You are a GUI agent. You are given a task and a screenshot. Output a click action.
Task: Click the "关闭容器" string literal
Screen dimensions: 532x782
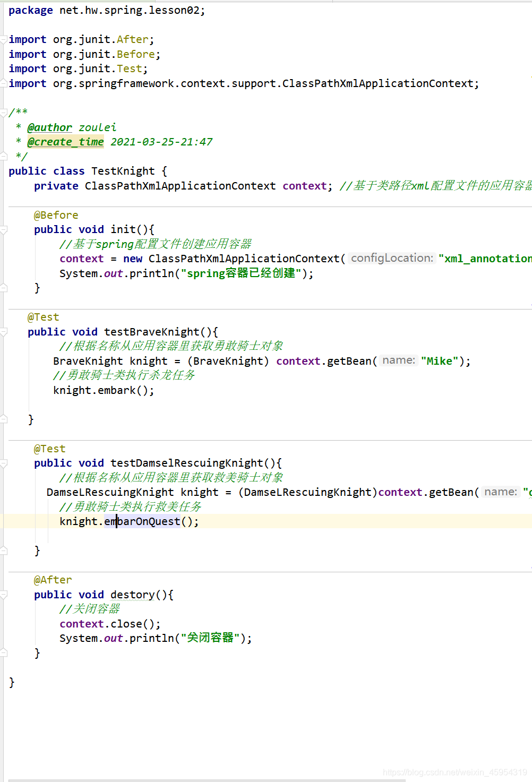210,638
